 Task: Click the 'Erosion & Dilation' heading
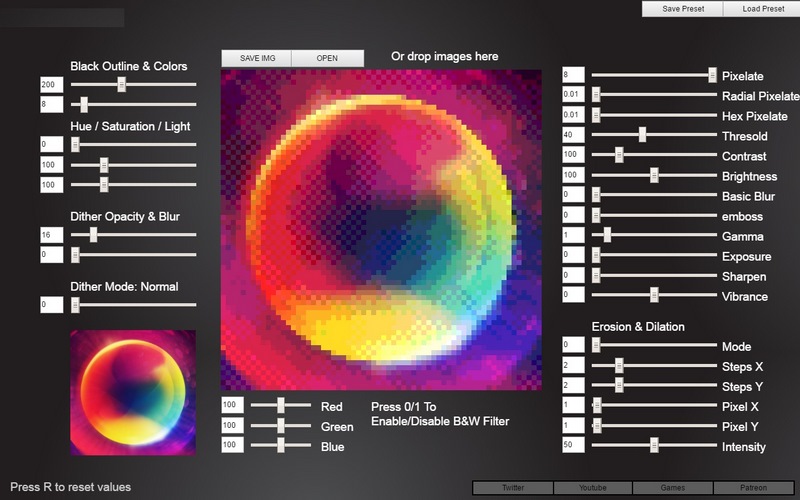point(638,327)
